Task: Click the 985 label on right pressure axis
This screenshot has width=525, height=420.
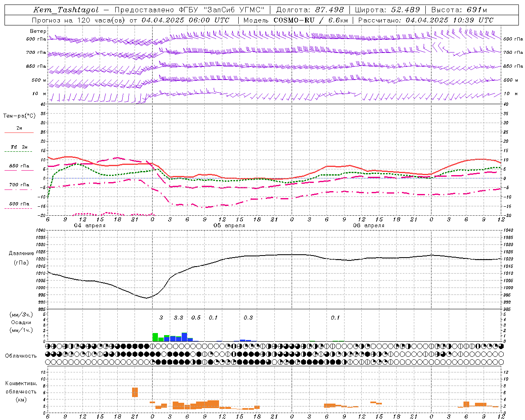Action: tap(508, 309)
